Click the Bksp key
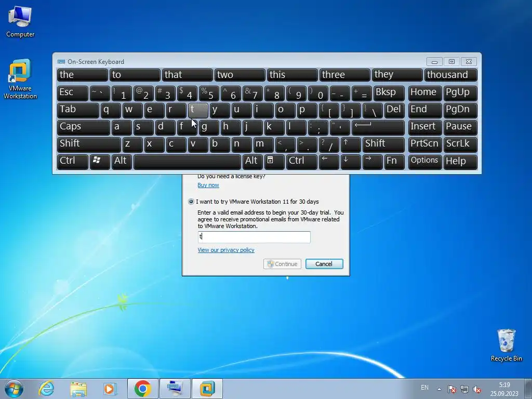This screenshot has width=532, height=399. tap(389, 94)
